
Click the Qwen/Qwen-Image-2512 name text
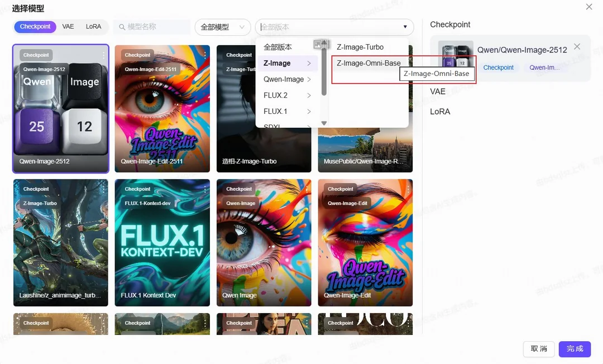522,50
